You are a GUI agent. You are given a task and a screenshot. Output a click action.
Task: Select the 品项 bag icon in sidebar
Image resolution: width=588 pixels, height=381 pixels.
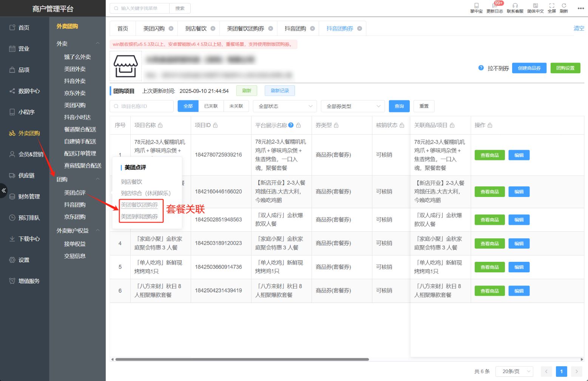[x=12, y=70]
